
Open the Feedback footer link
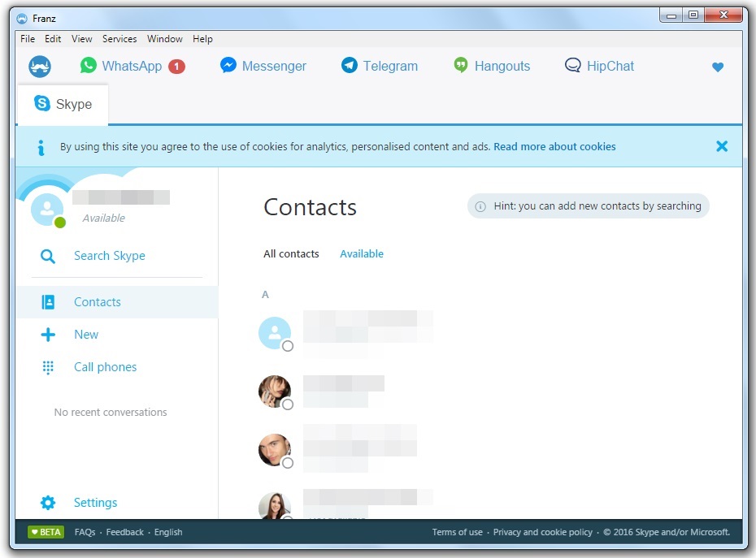pos(125,532)
